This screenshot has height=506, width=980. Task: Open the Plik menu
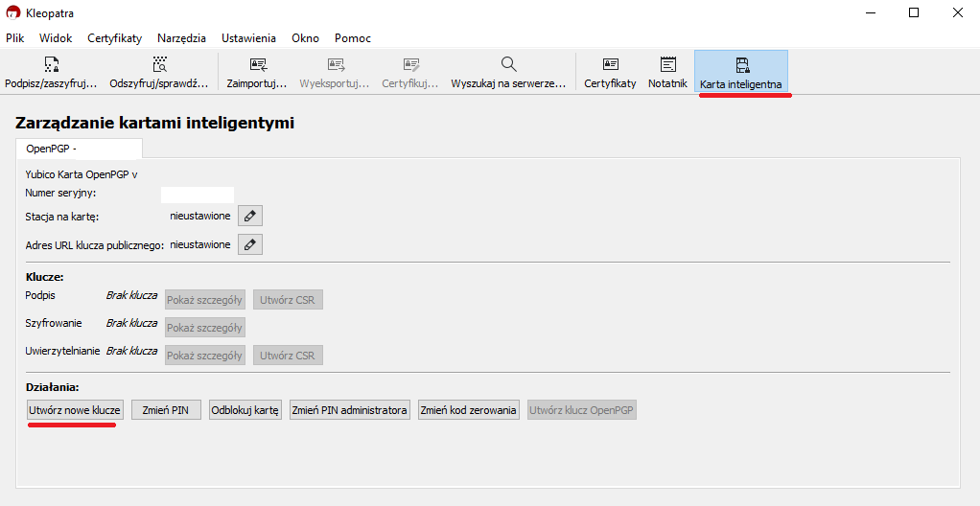[x=15, y=38]
